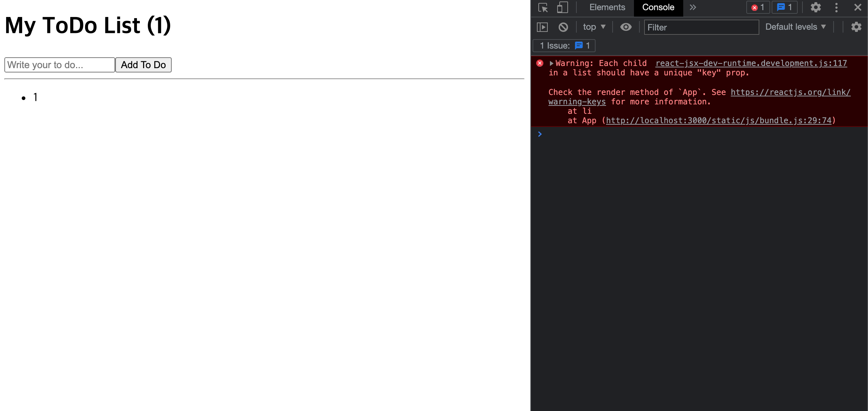
Task: Switch to the Elements tab
Action: pyautogui.click(x=607, y=8)
